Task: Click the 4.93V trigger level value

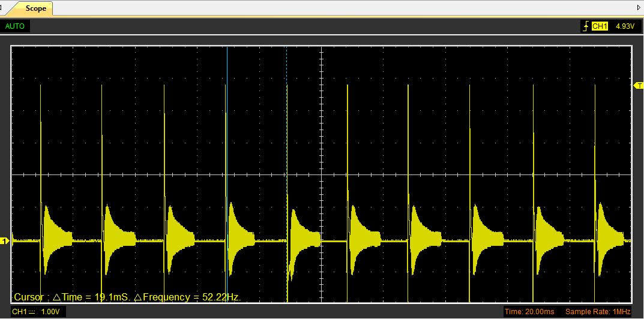Action: tap(624, 26)
